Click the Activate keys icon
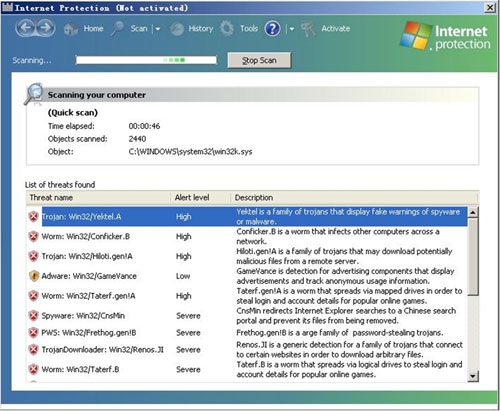Screen dimensions: 500x411 308,29
